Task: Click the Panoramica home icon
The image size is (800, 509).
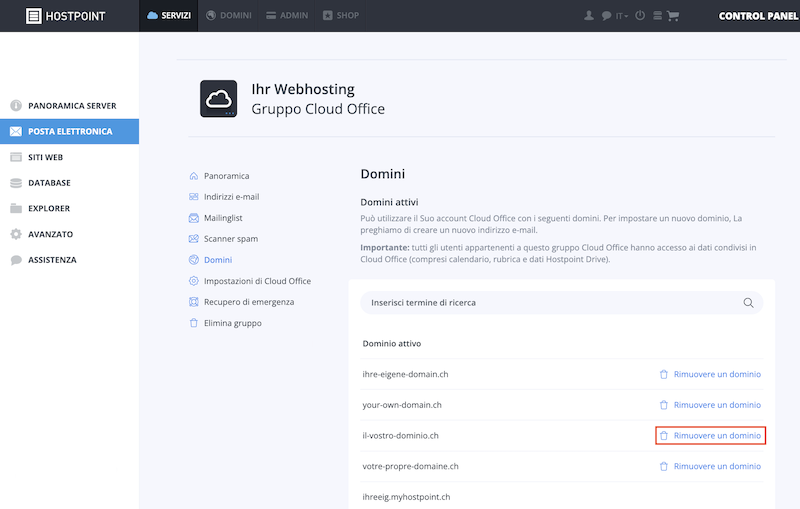Action: tap(193, 175)
